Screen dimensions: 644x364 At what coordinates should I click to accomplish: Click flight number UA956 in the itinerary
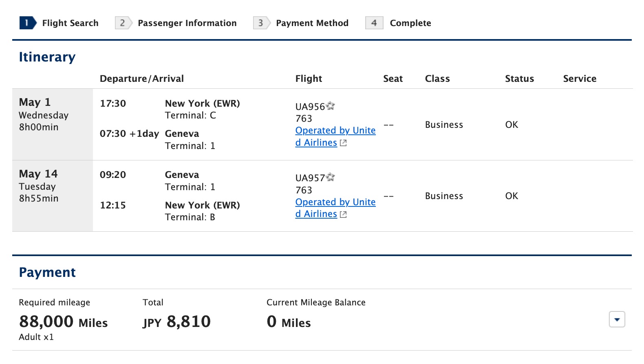[311, 106]
